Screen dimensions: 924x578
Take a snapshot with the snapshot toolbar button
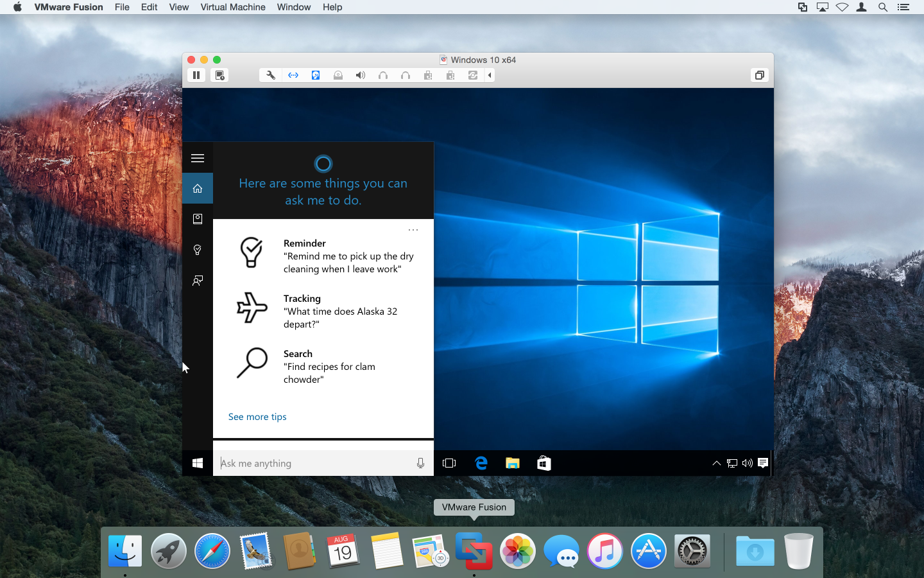point(219,75)
